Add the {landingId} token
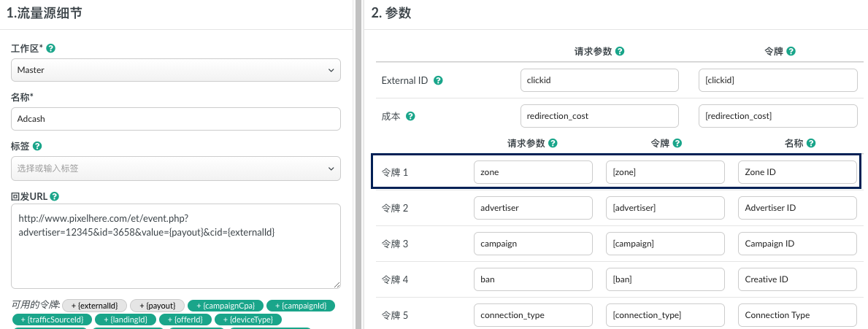Viewport: 868px width, 329px height. pos(125,320)
